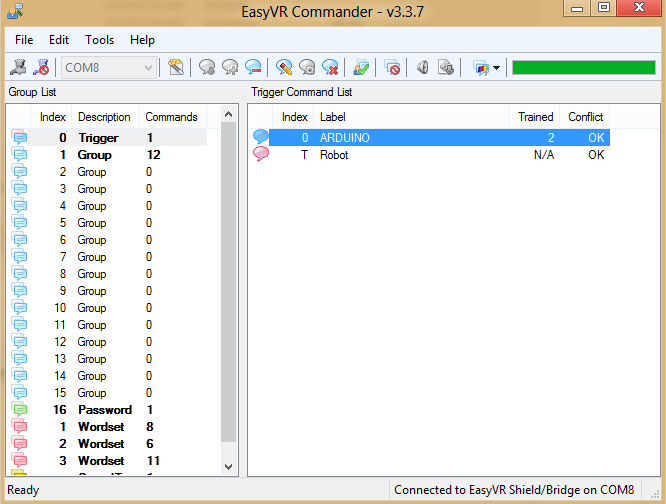666x504 pixels.
Task: Click the Disconnect toolbar icon
Action: (41, 68)
